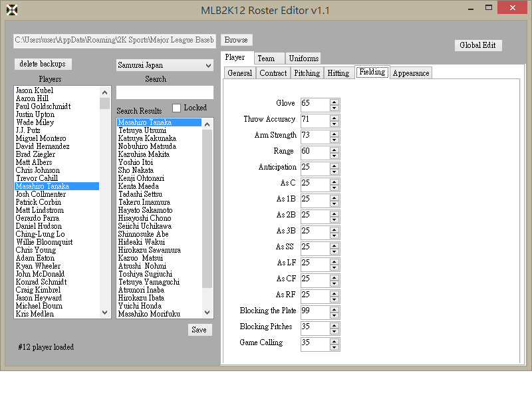The width and height of the screenshot is (532, 399).
Task: Open the Hitting sub-tab
Action: (338, 73)
